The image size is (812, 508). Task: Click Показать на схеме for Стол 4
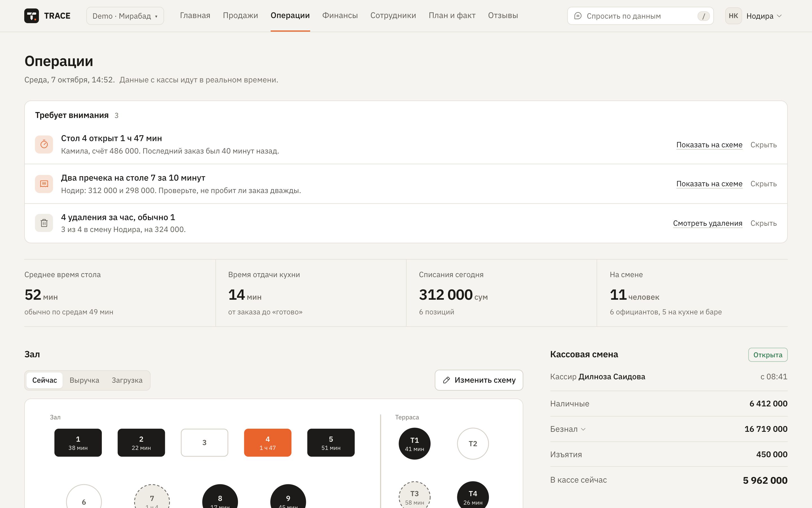point(709,145)
